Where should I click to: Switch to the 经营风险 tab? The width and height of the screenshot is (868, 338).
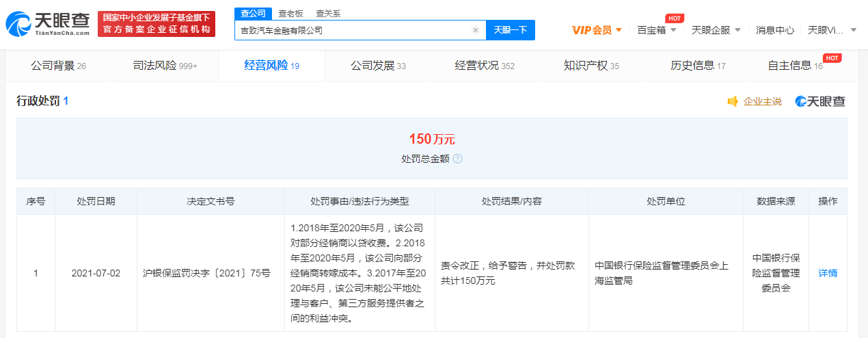coord(271,66)
